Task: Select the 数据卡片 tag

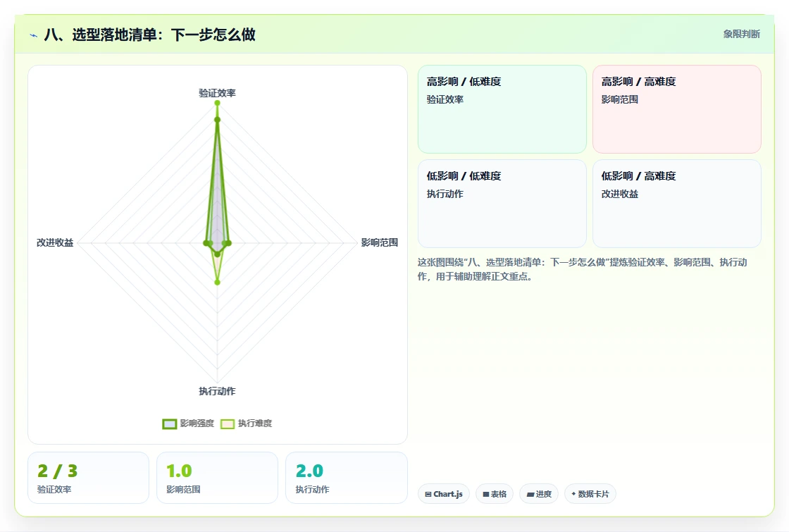Action: (x=590, y=494)
